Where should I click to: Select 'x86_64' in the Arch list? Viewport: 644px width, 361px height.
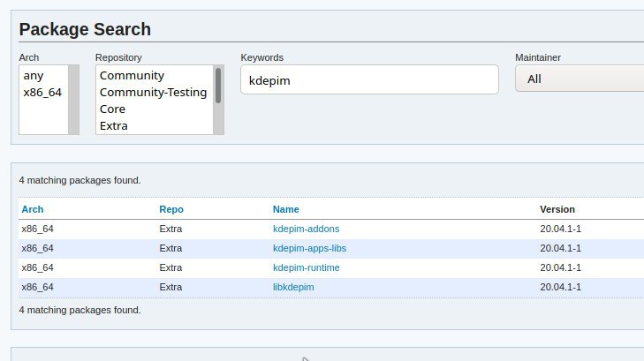tap(43, 93)
